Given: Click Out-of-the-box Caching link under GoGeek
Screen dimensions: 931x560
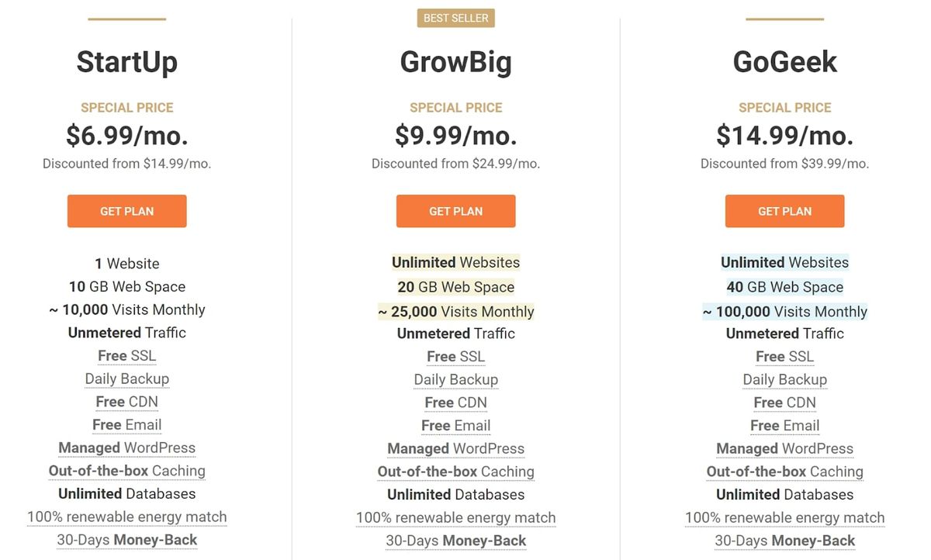Looking at the screenshot, I should point(784,472).
